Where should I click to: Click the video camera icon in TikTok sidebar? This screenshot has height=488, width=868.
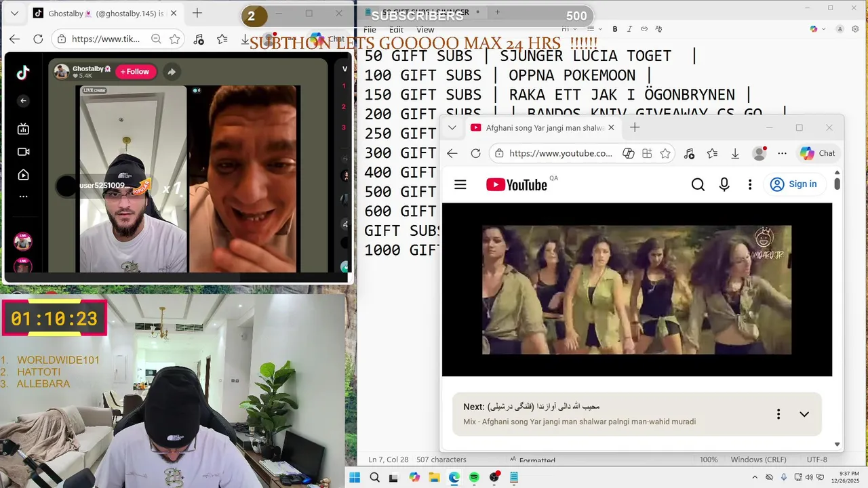[x=23, y=152]
